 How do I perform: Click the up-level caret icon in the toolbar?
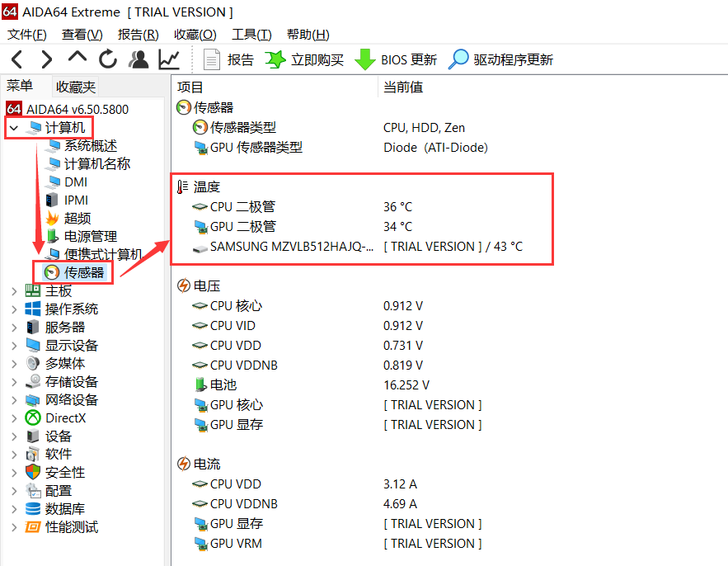tap(77, 59)
